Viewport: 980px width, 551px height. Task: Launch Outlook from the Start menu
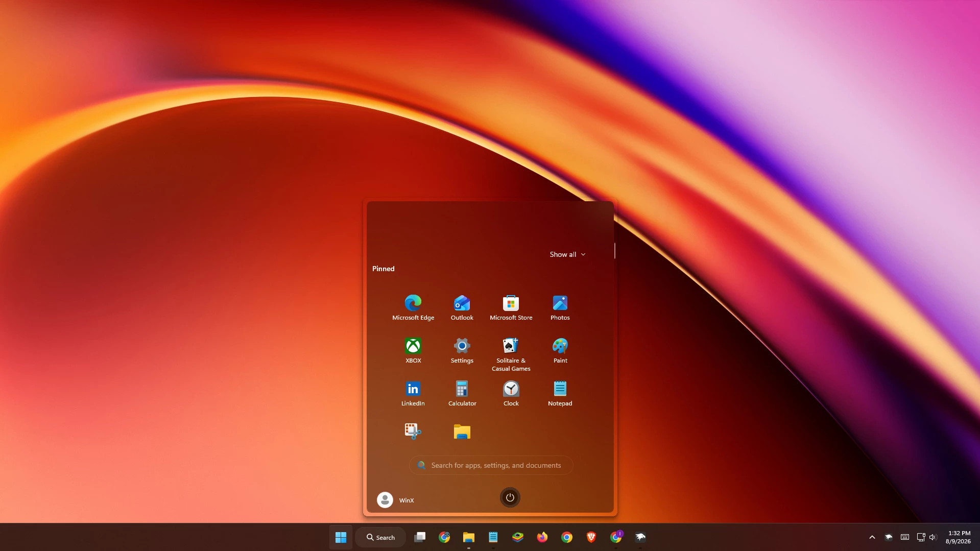(x=462, y=307)
